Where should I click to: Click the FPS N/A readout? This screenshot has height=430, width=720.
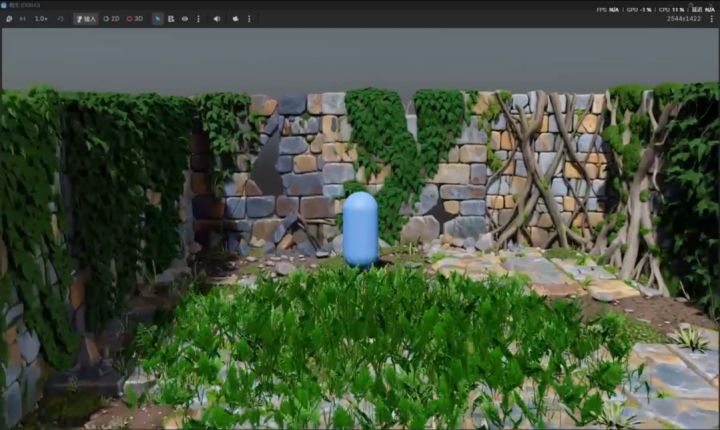pyautogui.click(x=608, y=10)
